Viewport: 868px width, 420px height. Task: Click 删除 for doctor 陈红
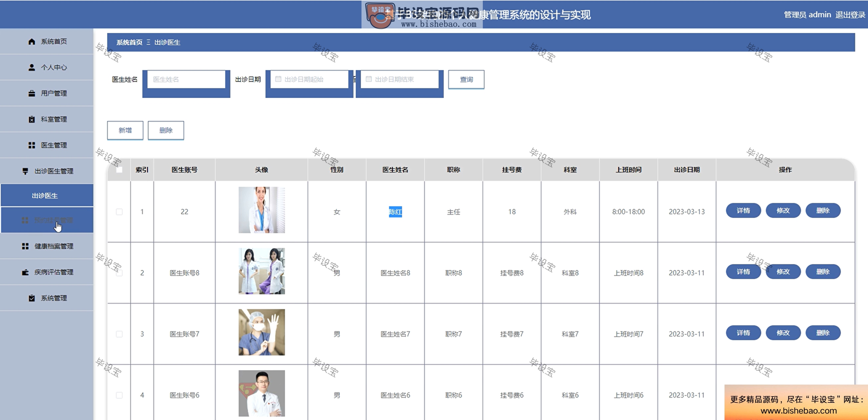coord(823,211)
